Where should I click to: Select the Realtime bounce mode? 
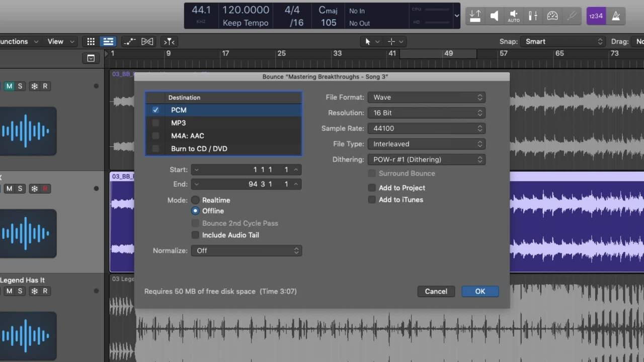point(195,200)
